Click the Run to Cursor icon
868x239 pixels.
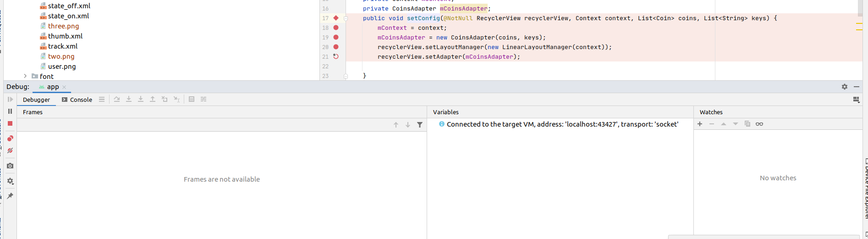176,99
